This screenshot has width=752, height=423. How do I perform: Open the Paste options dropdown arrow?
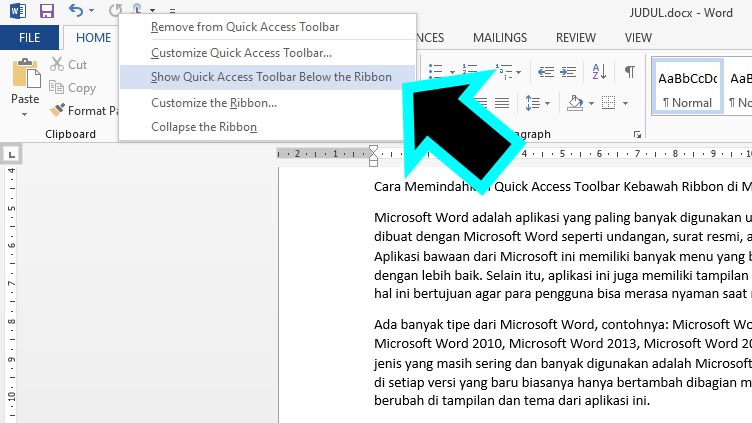point(24,114)
